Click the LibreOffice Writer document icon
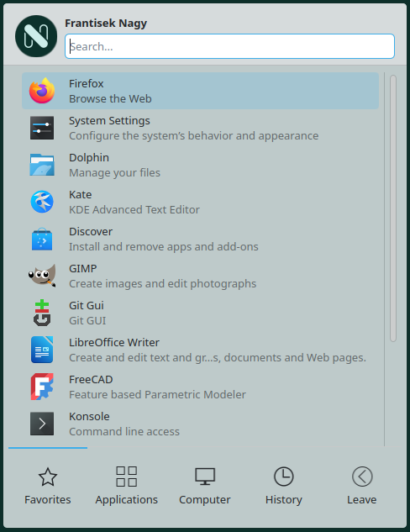This screenshot has width=410, height=532. [42, 350]
